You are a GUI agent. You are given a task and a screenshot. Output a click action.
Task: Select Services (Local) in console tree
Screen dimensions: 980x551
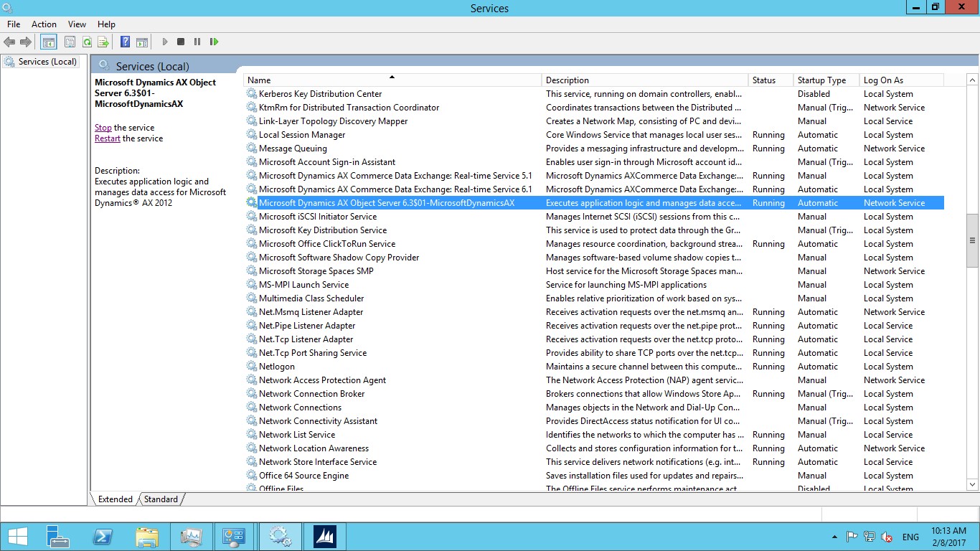47,62
